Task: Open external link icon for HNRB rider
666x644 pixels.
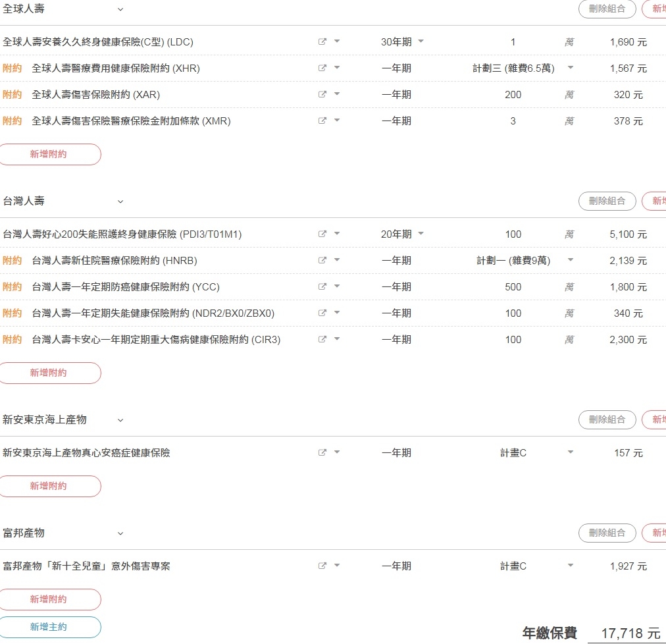Action: coord(322,260)
